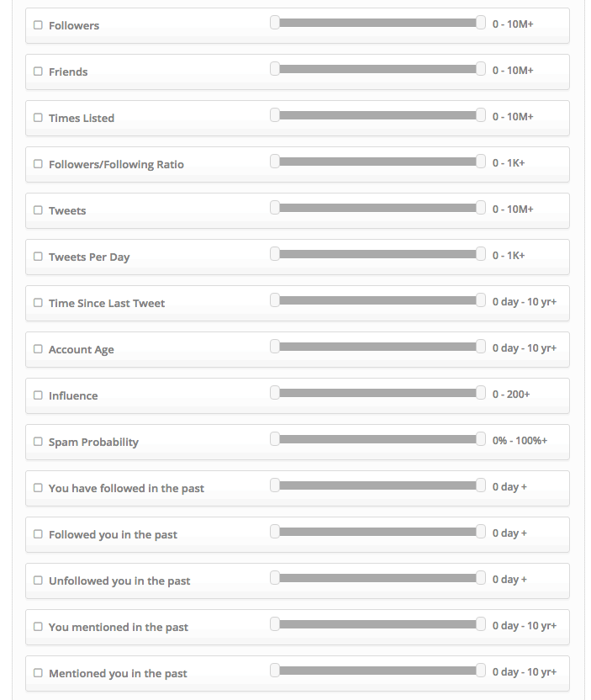Check 'You mentioned in the past' box

[39, 627]
